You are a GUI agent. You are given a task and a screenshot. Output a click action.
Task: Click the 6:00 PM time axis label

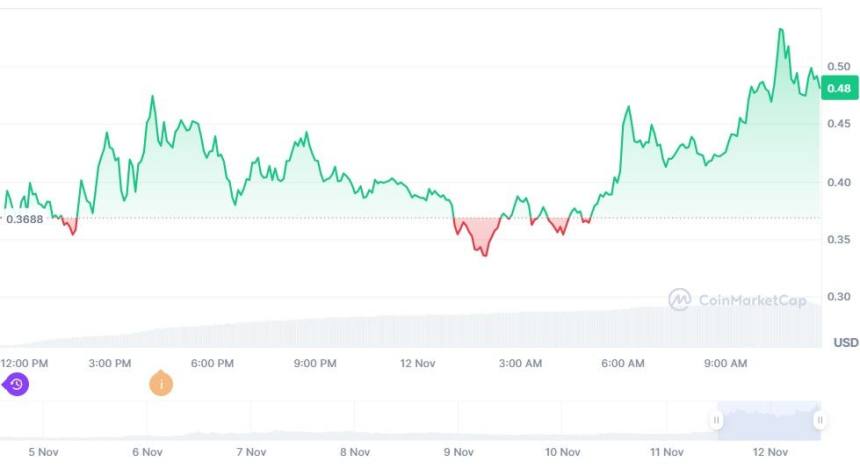click(x=212, y=363)
